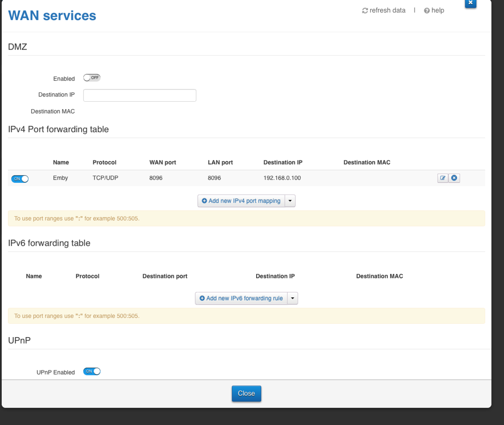
Task: Toggle the DMZ Enabled switch
Action: tap(92, 78)
